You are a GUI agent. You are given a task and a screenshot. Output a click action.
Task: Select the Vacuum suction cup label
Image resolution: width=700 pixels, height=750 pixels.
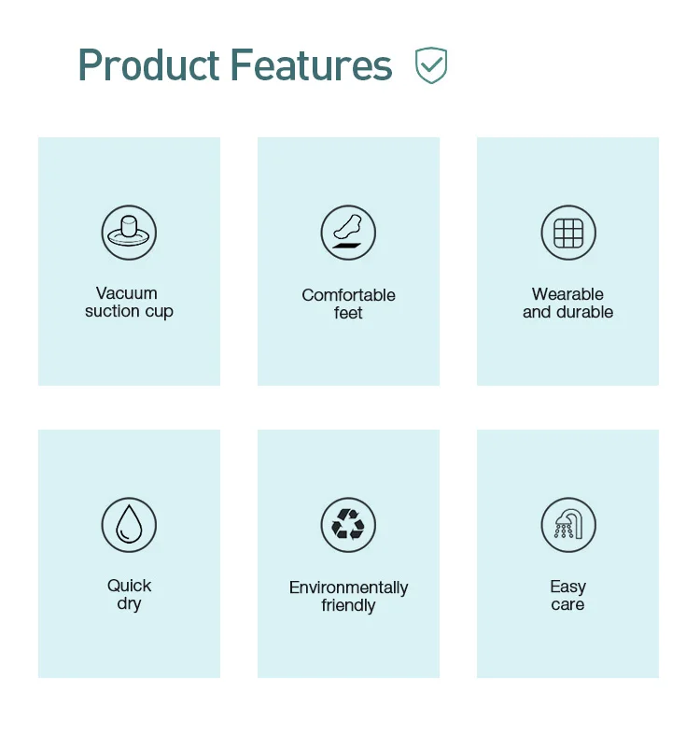pyautogui.click(x=129, y=303)
